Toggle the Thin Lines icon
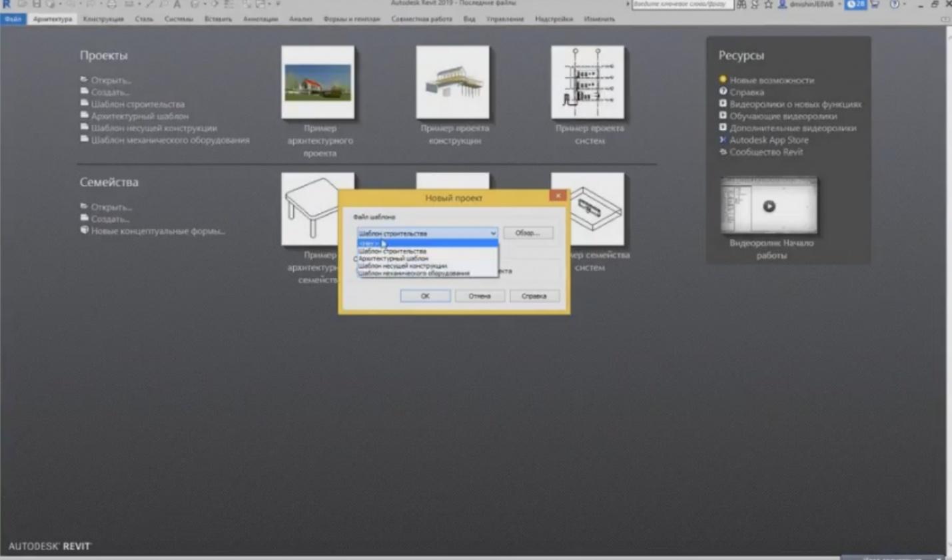Viewport: 952px width, 560px height. pyautogui.click(x=229, y=4)
